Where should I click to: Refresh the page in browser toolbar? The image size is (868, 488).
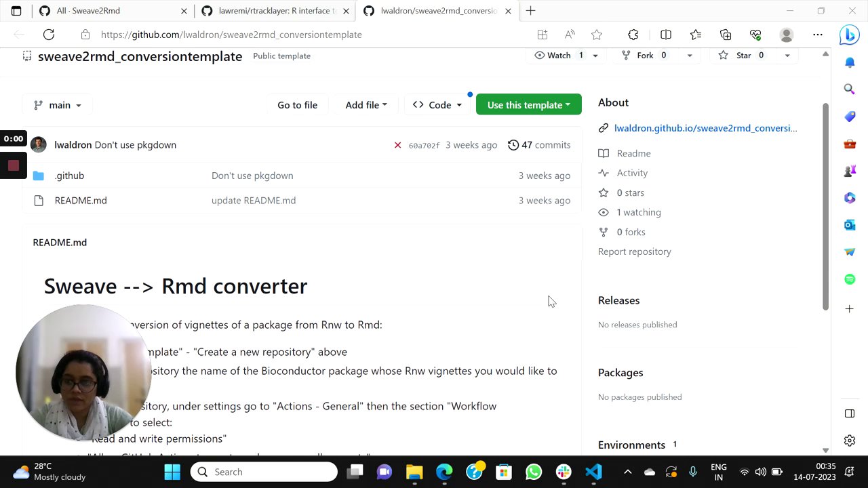pyautogui.click(x=49, y=35)
